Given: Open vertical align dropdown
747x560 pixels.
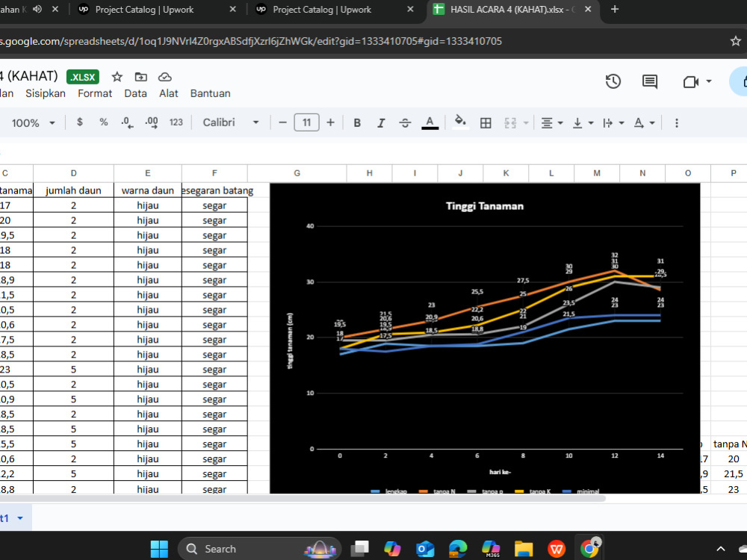Looking at the screenshot, I should (583, 123).
